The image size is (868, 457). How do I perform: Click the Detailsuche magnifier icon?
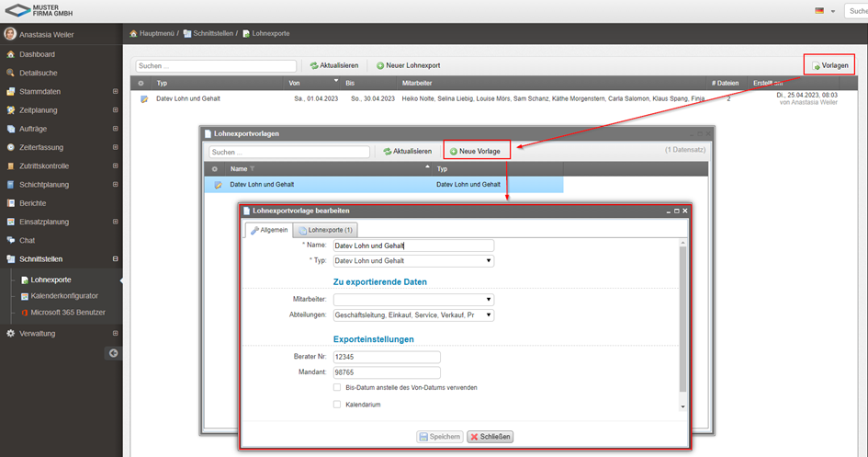[x=11, y=73]
